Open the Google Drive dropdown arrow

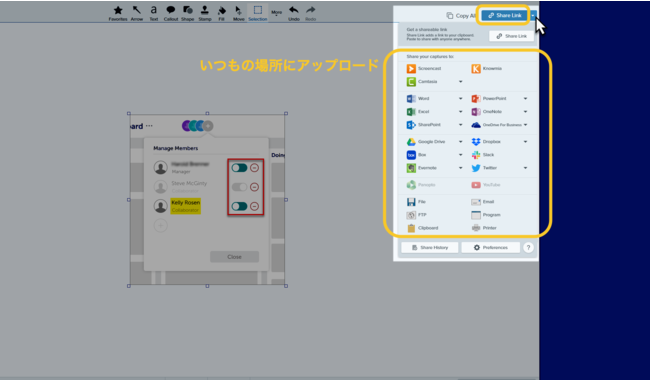tap(460, 142)
